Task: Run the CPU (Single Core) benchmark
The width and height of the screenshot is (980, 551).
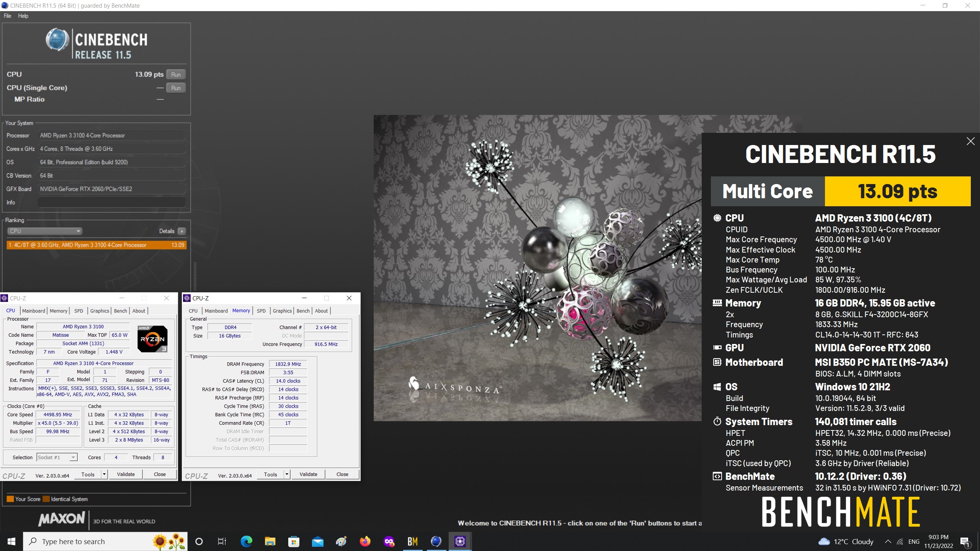Action: [x=176, y=88]
